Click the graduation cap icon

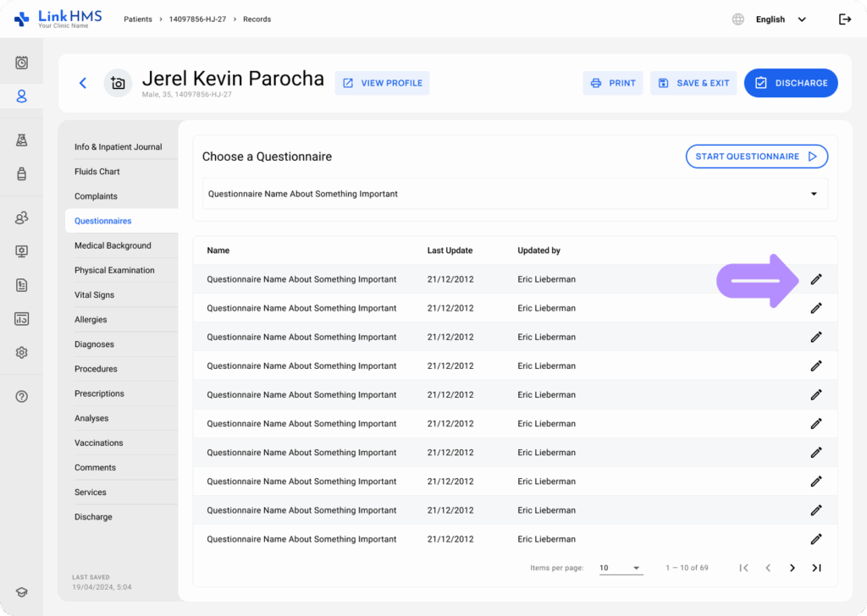(x=21, y=592)
